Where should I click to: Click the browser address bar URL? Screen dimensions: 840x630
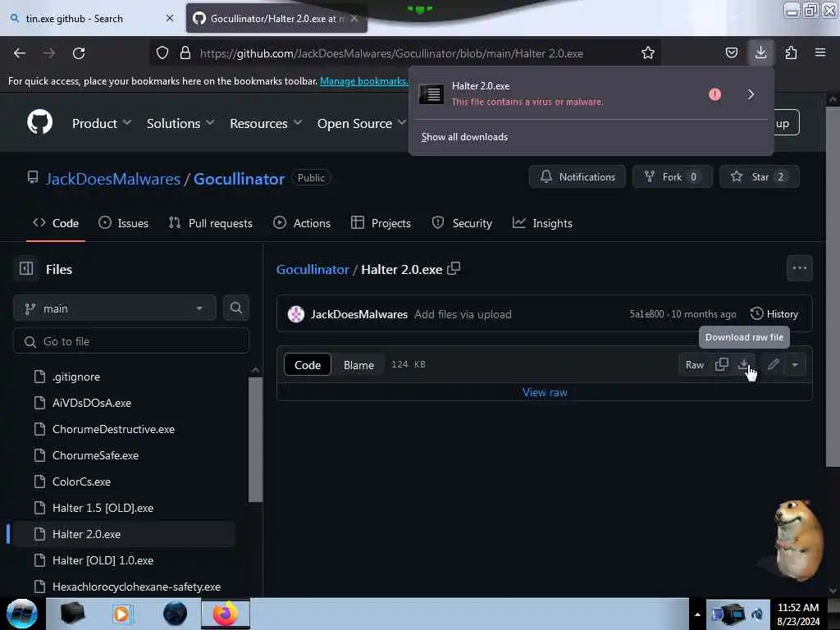pos(391,53)
